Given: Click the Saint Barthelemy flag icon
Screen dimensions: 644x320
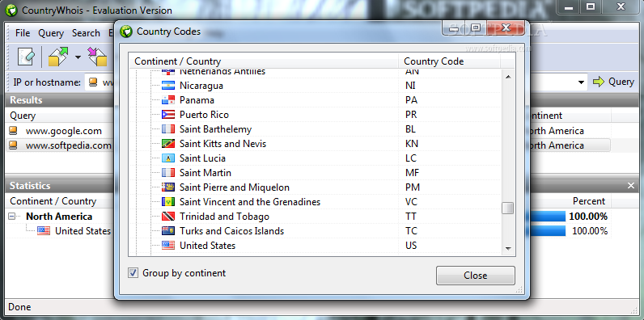Looking at the screenshot, I should [168, 129].
